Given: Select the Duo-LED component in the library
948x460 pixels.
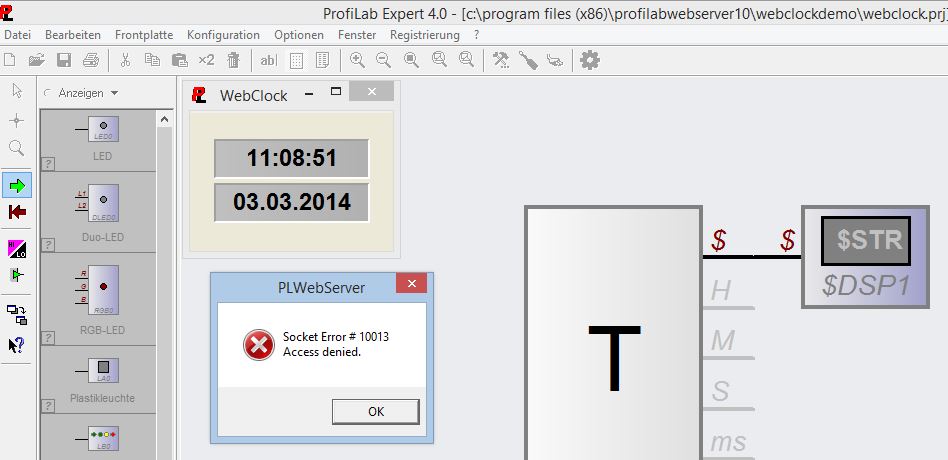Looking at the screenshot, I should 98,212.
